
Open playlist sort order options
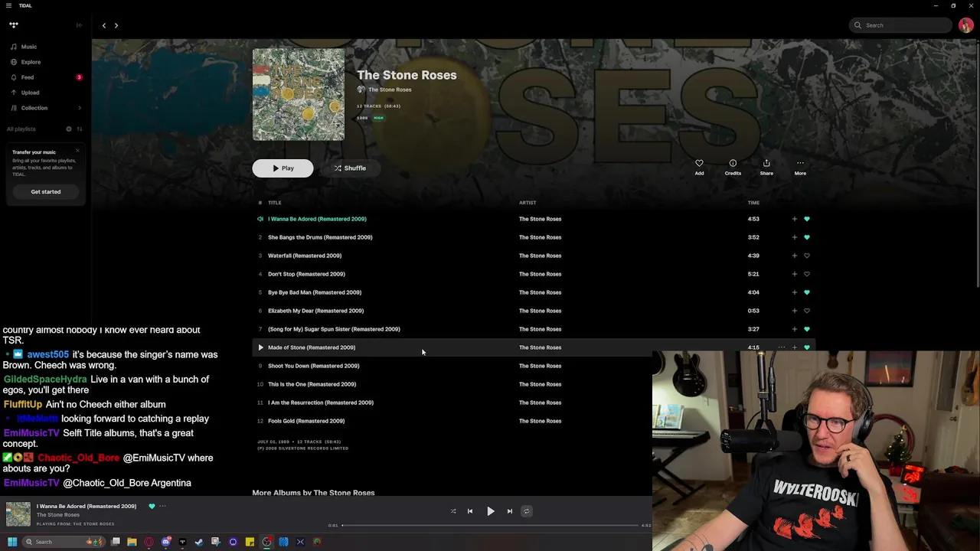(80, 129)
